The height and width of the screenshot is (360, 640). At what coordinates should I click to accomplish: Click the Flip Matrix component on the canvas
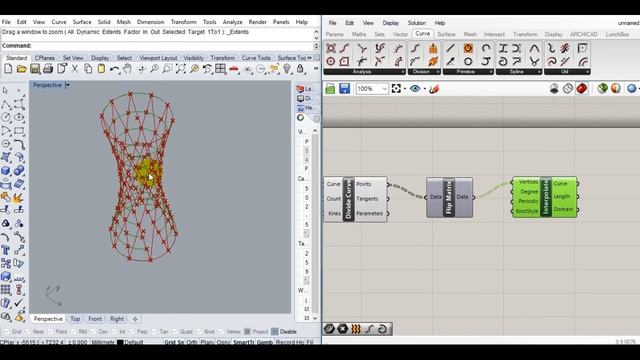[449, 198]
